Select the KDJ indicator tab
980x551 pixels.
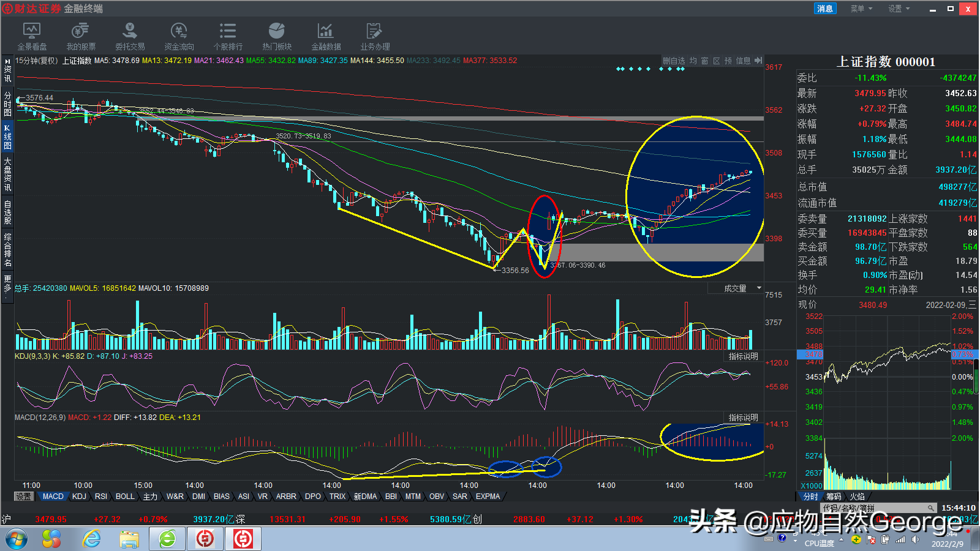coord(80,497)
